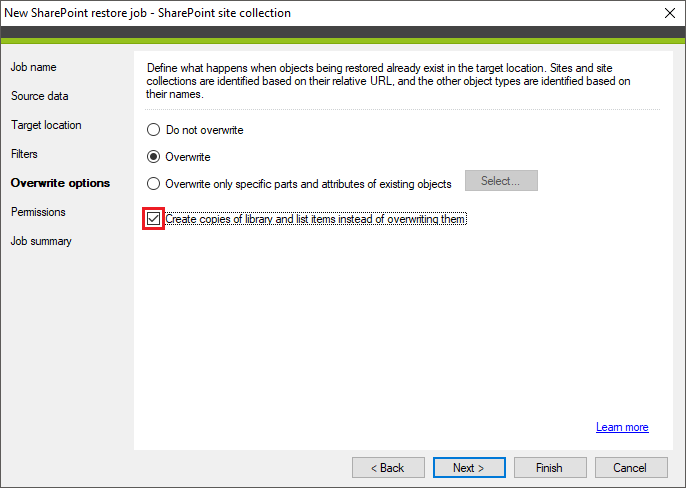The image size is (686, 488).
Task: Cancel the restore job wizard
Action: 631,468
